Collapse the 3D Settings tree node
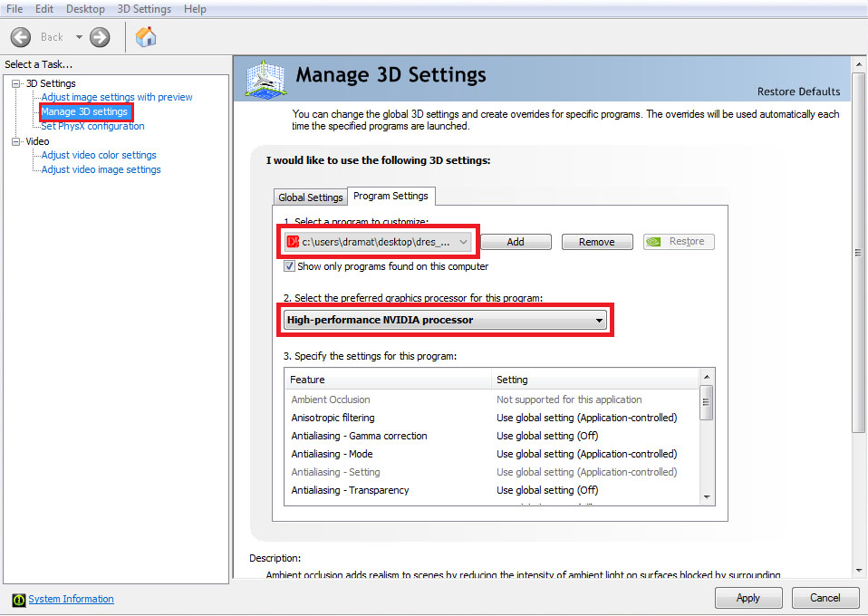This screenshot has width=868, height=616. click(x=15, y=83)
